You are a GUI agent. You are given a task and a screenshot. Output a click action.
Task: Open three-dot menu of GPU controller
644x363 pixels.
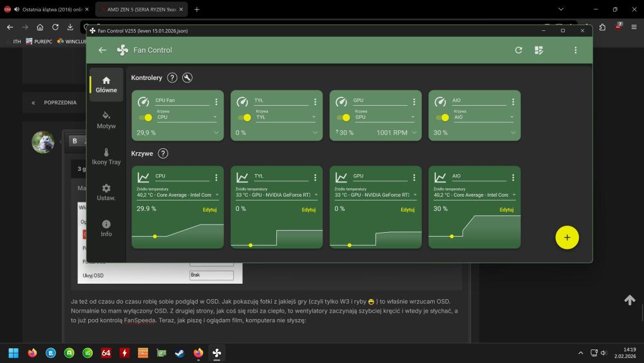[414, 101]
